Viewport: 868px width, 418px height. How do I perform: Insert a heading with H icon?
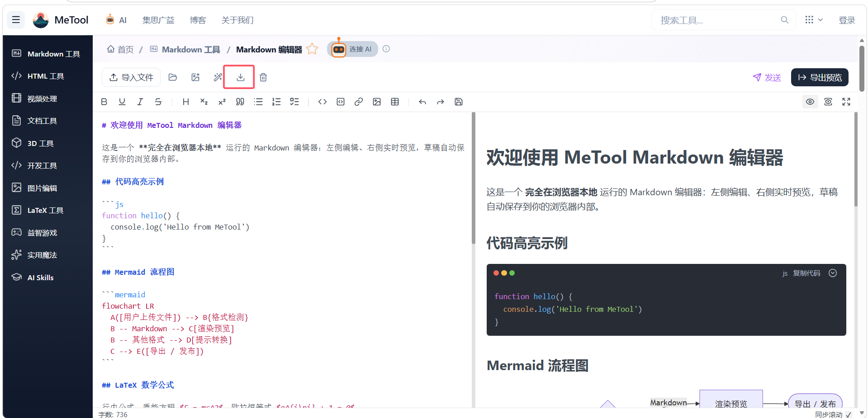coord(186,102)
